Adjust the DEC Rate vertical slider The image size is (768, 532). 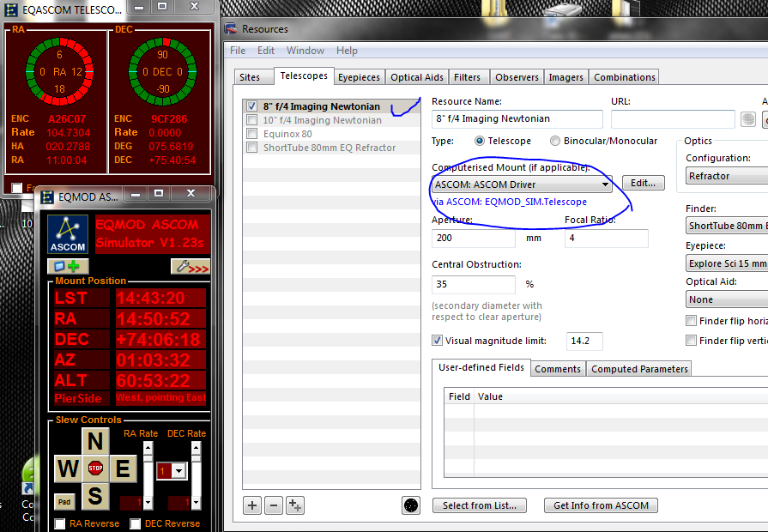click(196, 475)
